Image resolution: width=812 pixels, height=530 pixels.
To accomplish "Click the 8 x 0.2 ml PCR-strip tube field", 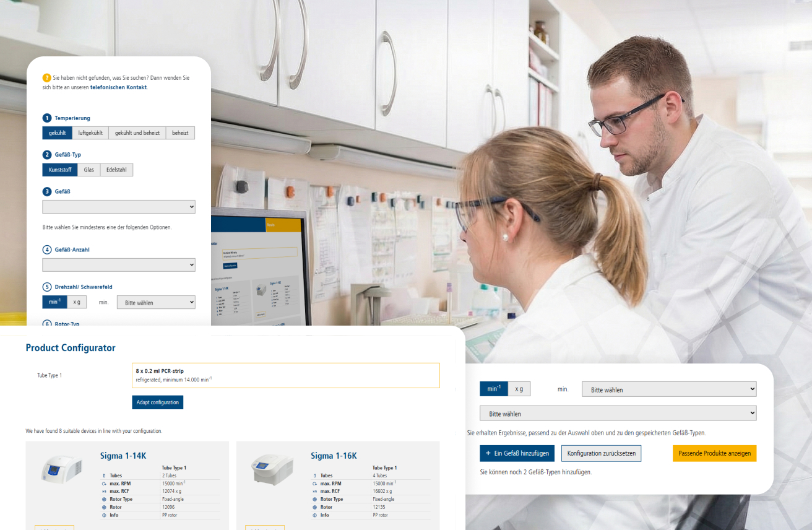I will coord(285,375).
